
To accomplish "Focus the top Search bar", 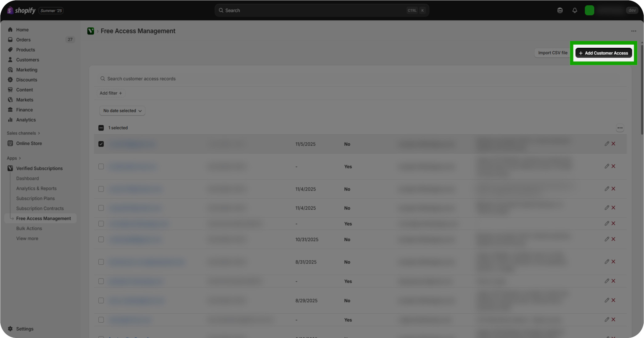I will (x=322, y=10).
